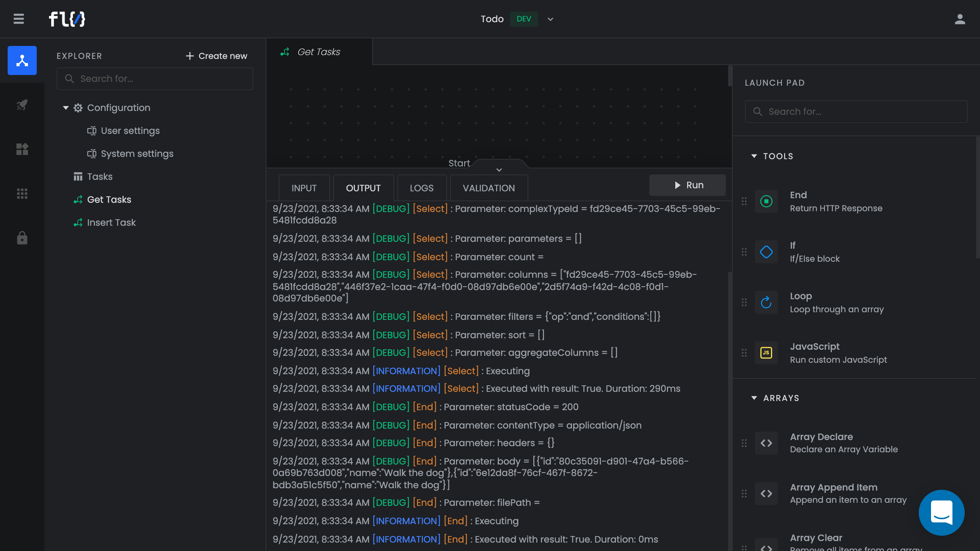Click the Configuration gear icon

[78, 108]
